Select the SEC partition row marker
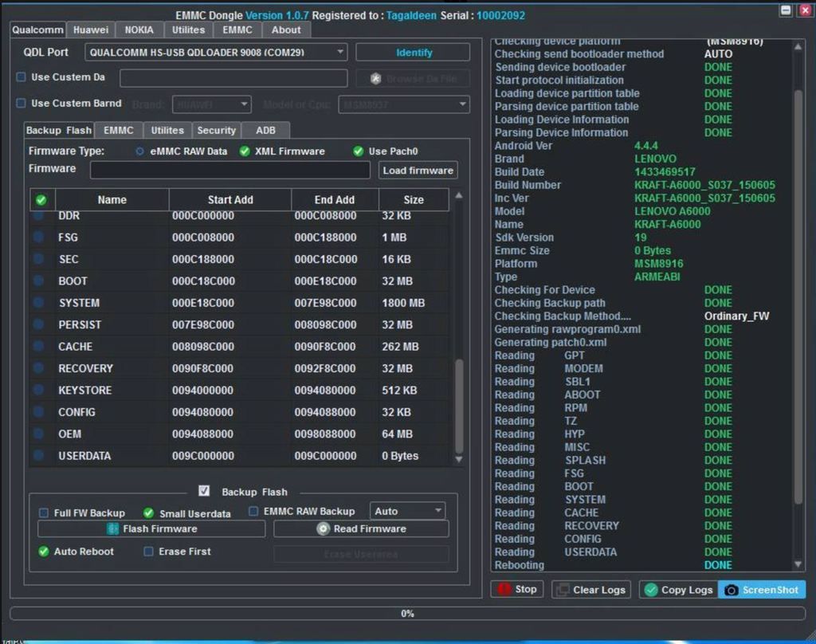 coord(38,259)
